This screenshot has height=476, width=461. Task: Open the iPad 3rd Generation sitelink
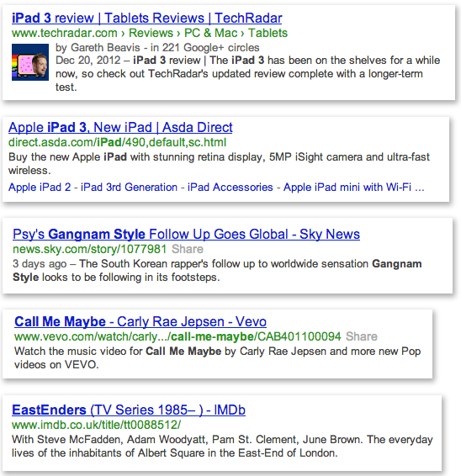tap(129, 187)
